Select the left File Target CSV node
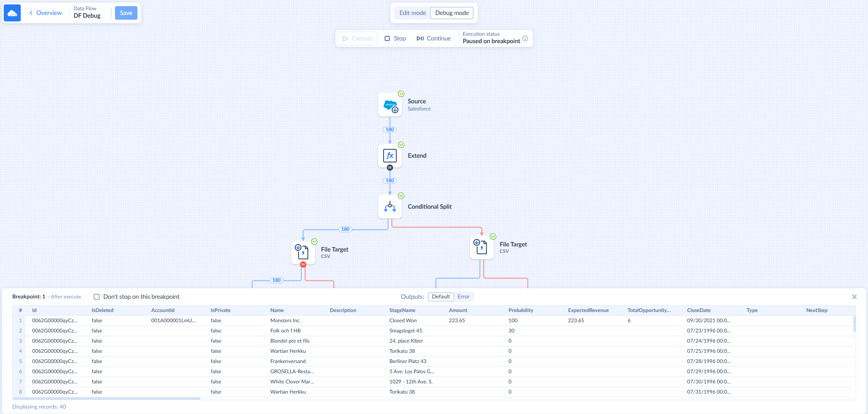868x414 pixels. tap(303, 253)
